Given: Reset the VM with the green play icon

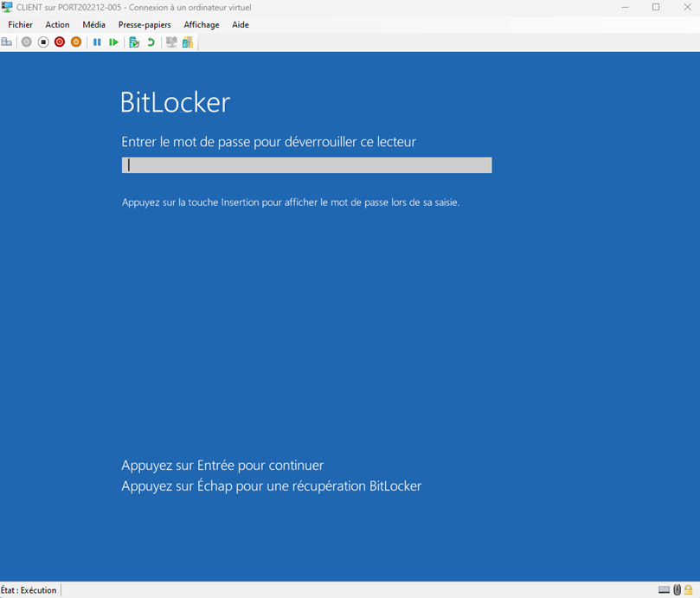Looking at the screenshot, I should (x=114, y=42).
